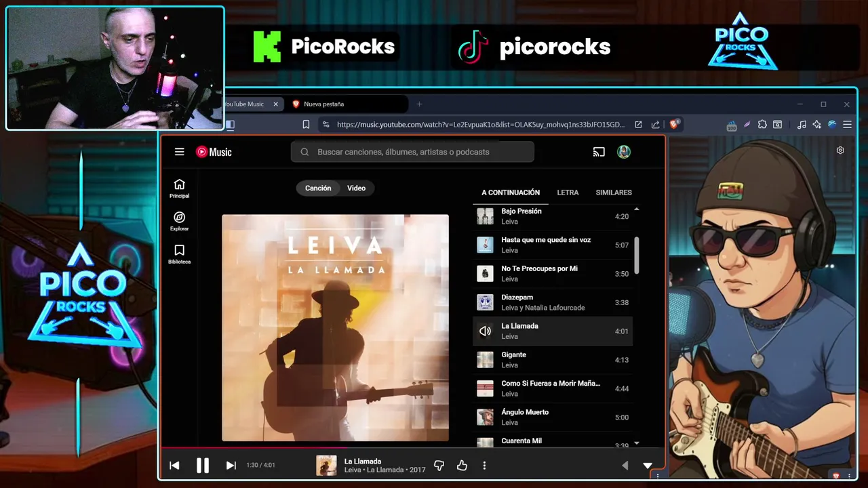Open the LETRA lyrics tab
The image size is (868, 488).
coord(568,192)
